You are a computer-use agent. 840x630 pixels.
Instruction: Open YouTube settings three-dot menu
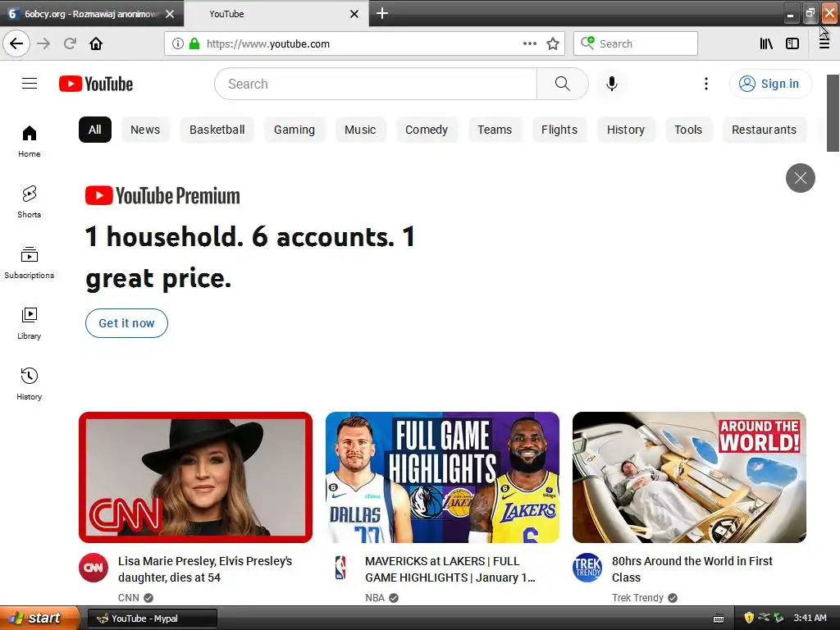pos(706,84)
